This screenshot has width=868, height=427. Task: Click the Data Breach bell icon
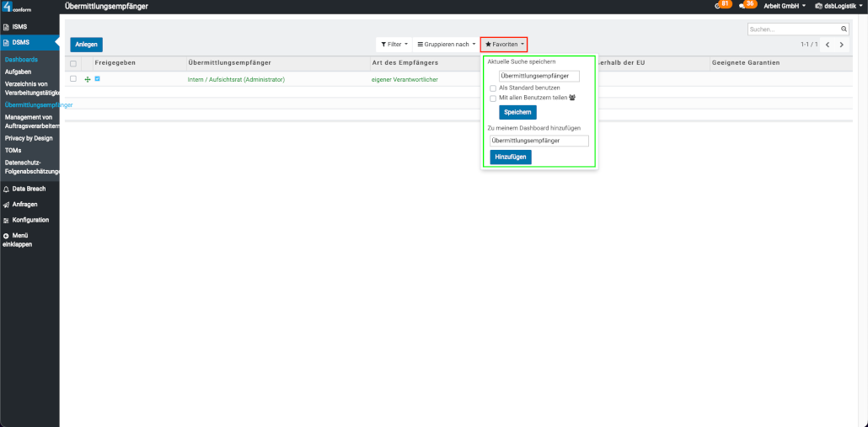[x=7, y=189]
